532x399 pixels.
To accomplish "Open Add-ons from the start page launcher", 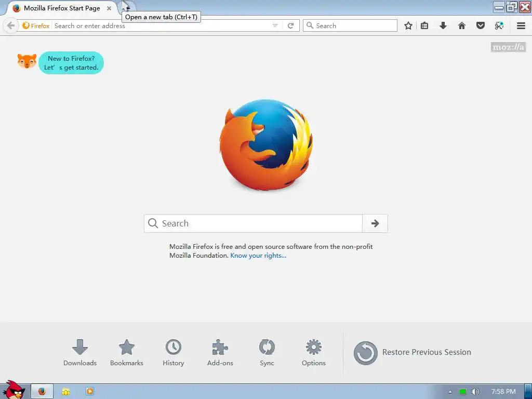I will (x=220, y=353).
